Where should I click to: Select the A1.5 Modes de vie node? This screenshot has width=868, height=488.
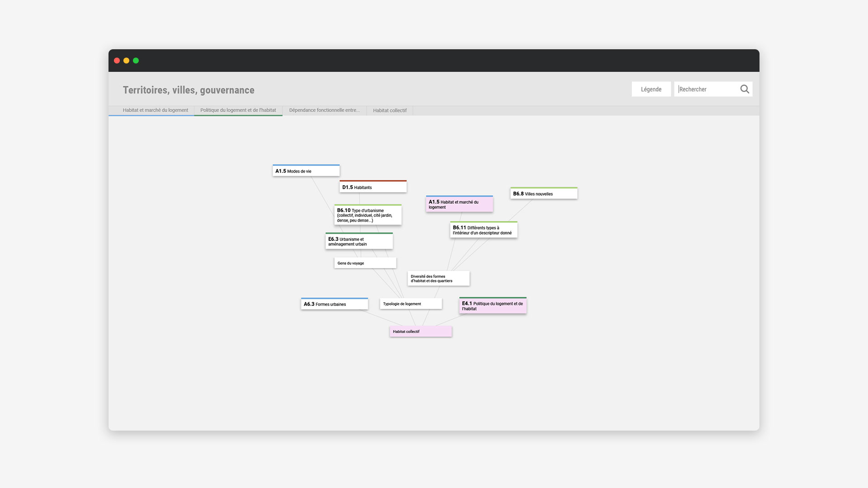point(306,171)
